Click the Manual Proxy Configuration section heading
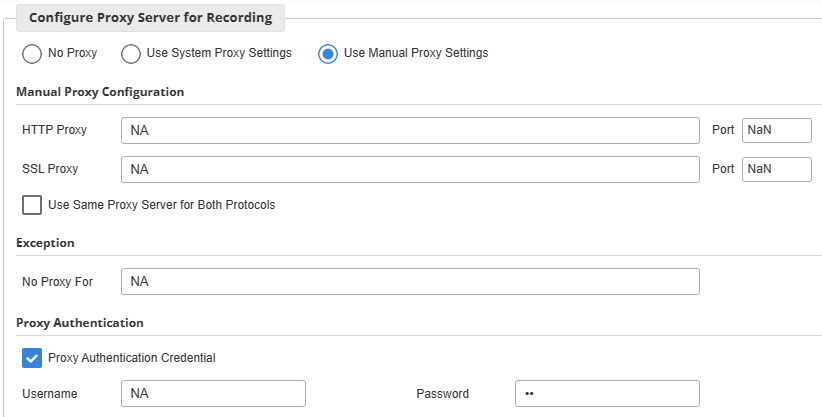This screenshot has width=822, height=417. [100, 92]
